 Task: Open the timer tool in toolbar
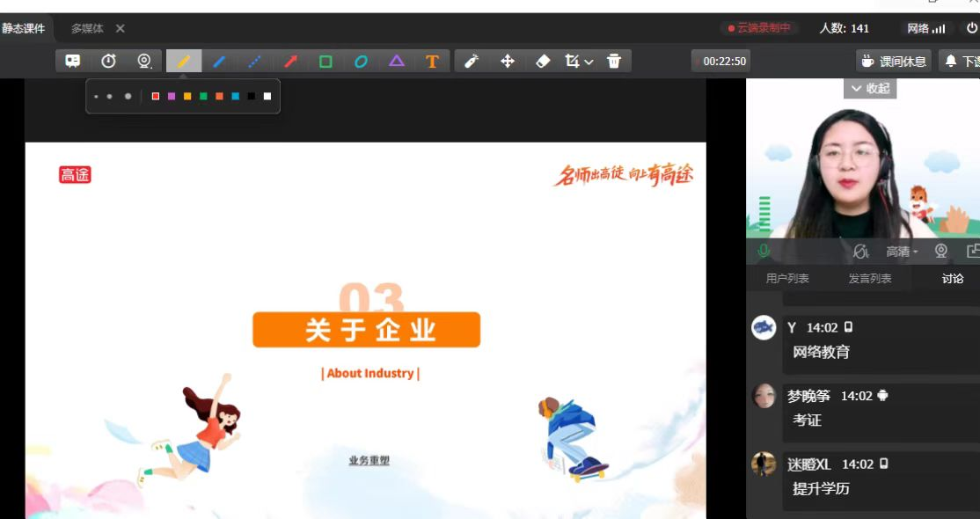(108, 62)
